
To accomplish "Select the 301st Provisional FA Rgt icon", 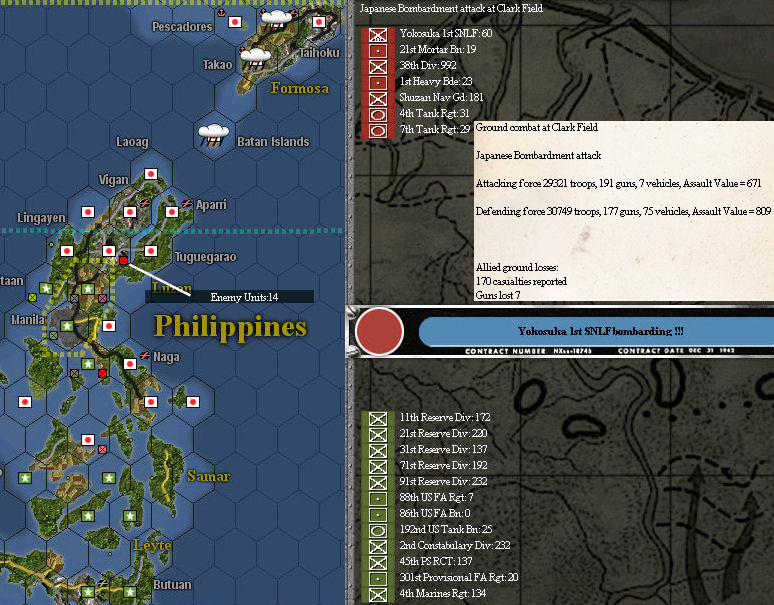I will tap(378, 578).
